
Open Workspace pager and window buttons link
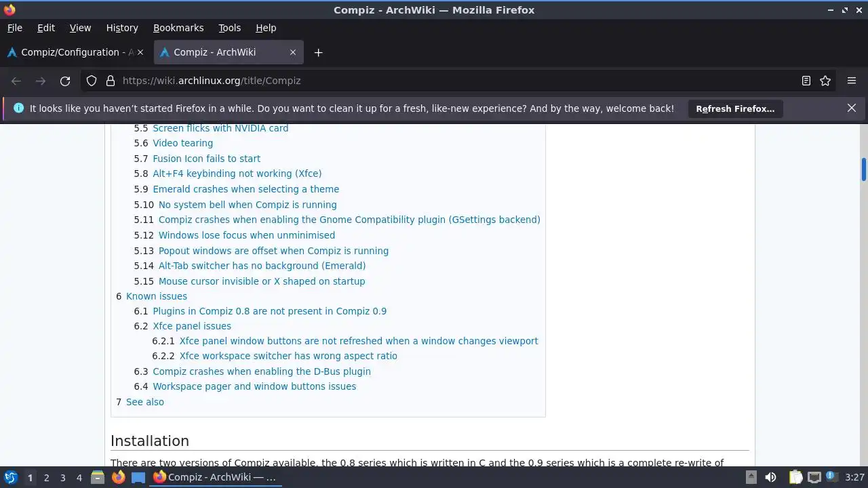pos(254,386)
